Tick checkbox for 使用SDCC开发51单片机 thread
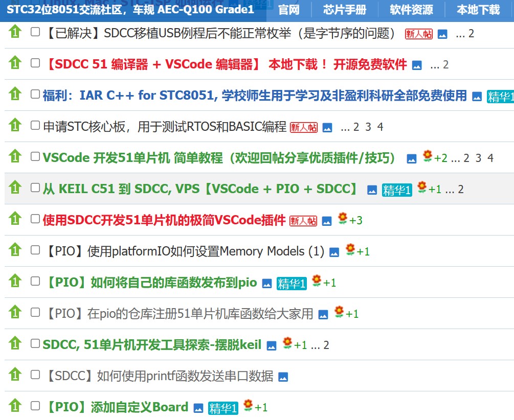The width and height of the screenshot is (514, 420). [x=35, y=219]
